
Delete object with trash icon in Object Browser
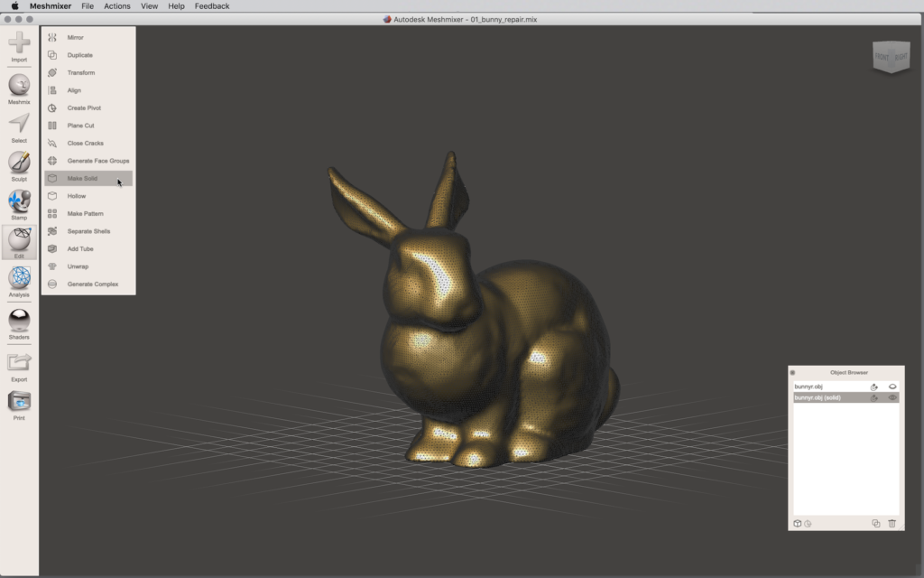pos(892,523)
